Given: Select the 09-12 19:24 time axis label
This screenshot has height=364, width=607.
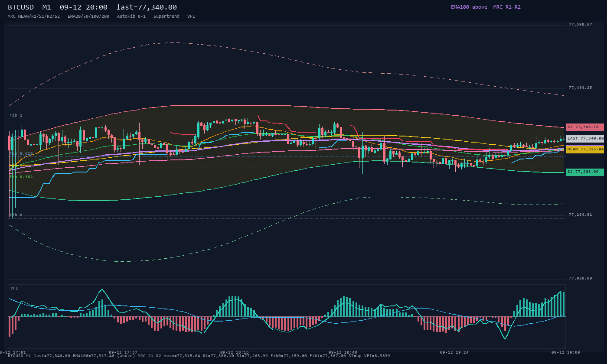Looking at the screenshot, I should [x=454, y=352].
